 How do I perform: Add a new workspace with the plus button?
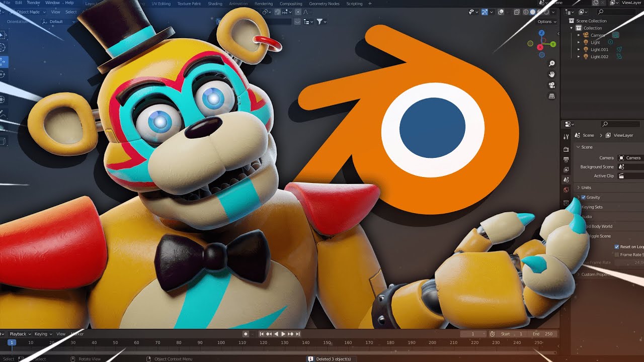click(x=370, y=4)
